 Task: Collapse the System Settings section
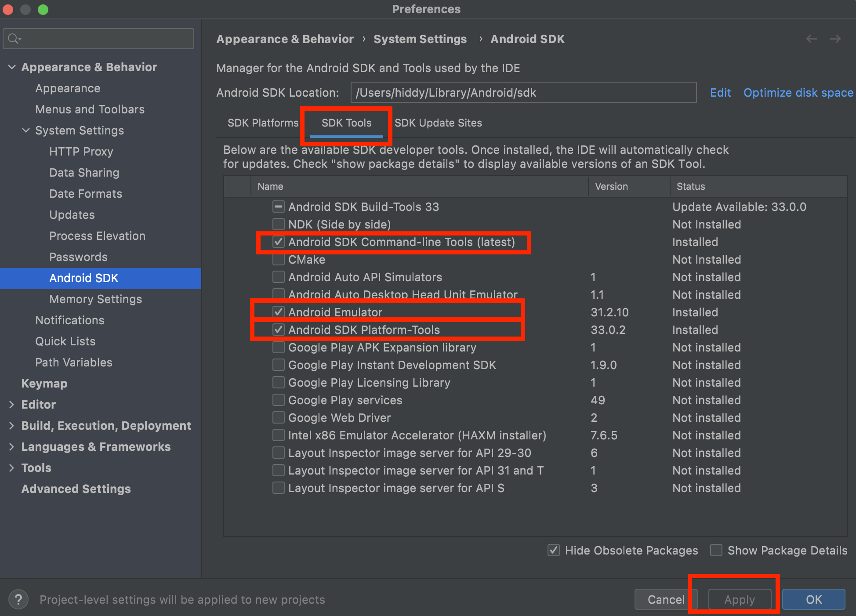25,130
